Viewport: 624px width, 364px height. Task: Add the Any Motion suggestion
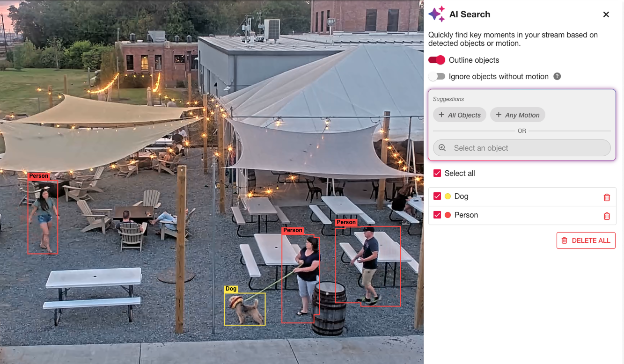pos(517,115)
